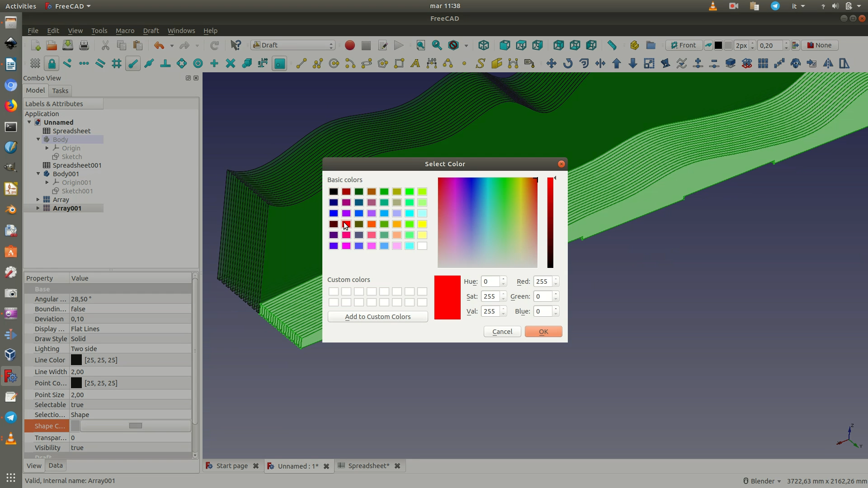This screenshot has width=868, height=488.
Task: Expand the Origin001 tree node
Action: click(47, 182)
